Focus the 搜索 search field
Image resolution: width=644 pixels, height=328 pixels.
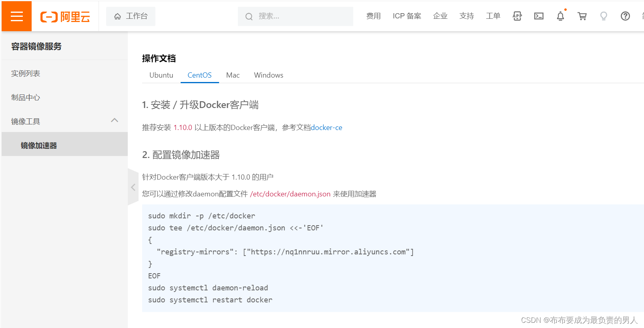(x=296, y=16)
